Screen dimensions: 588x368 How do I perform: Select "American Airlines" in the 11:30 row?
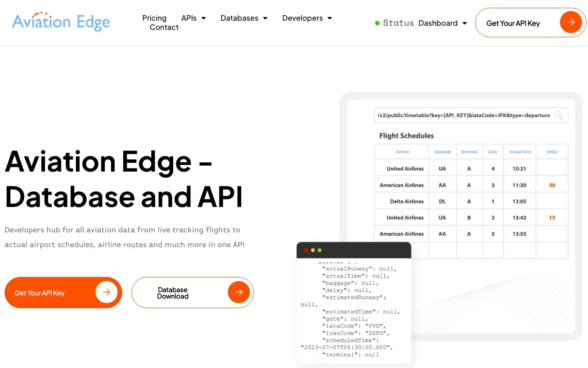[x=401, y=185]
